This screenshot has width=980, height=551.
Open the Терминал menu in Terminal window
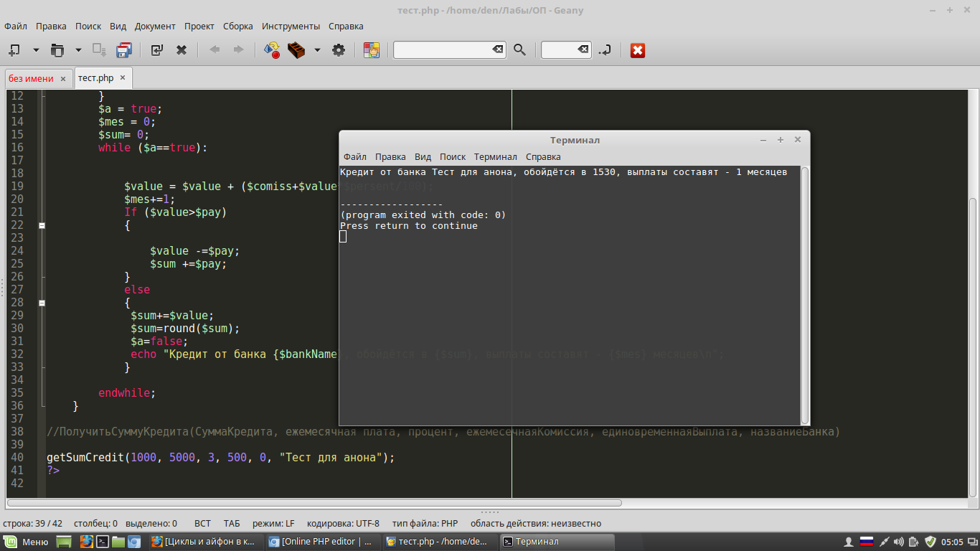[x=495, y=156]
